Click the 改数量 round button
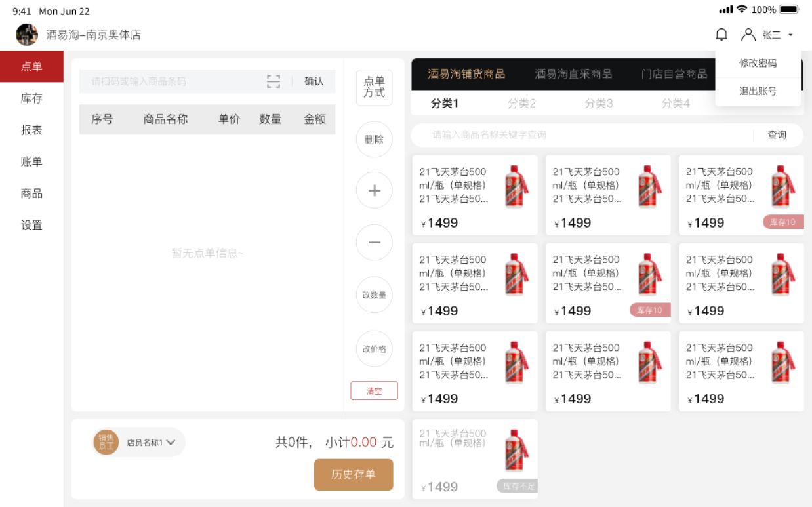This screenshot has width=812, height=507. [375, 295]
